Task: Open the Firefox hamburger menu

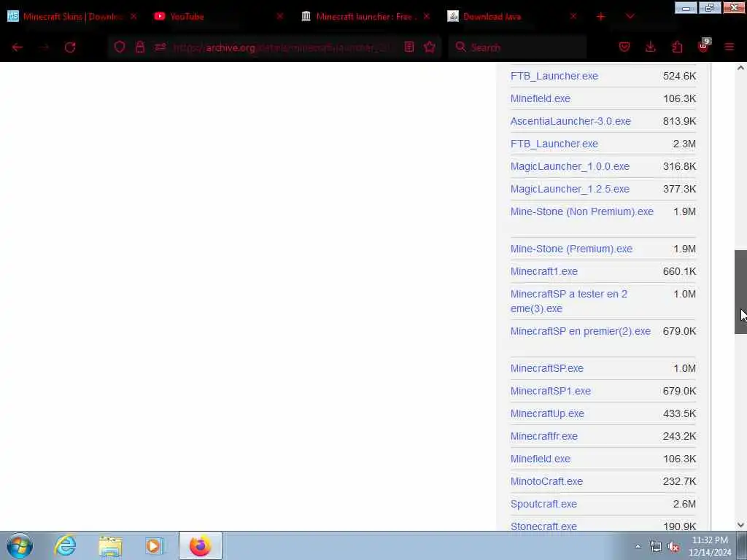Action: pos(729,47)
